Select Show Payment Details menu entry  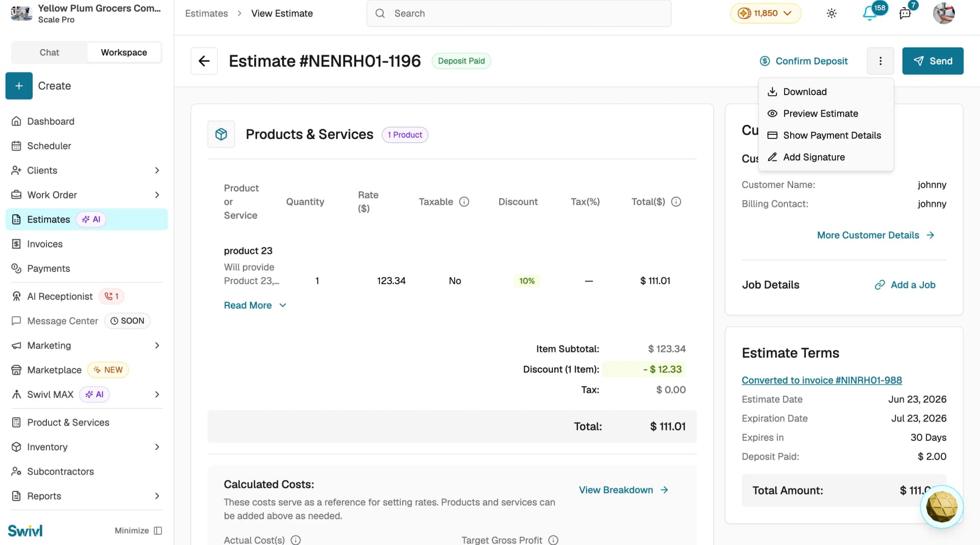[x=826, y=135]
